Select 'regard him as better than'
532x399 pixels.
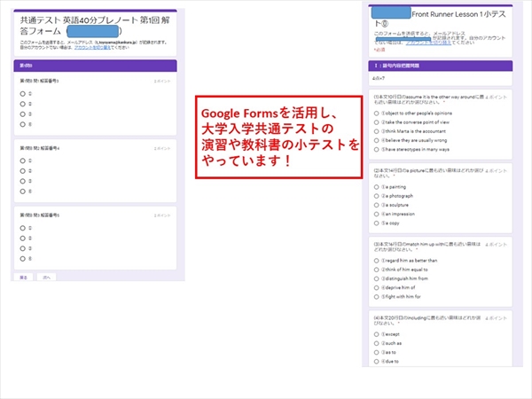tap(376, 261)
